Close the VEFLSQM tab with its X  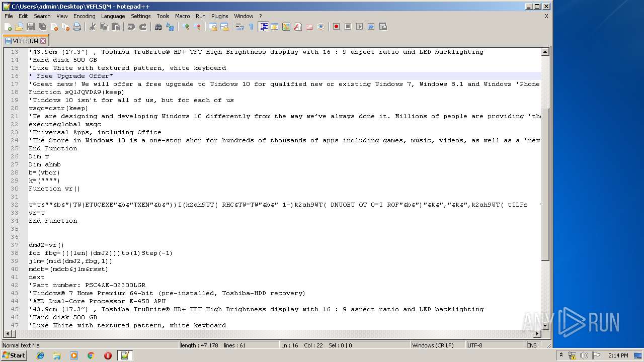pos(43,41)
